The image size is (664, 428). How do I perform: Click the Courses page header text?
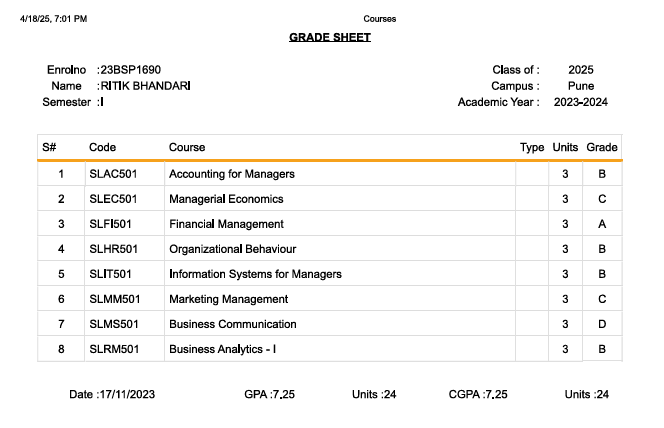pos(380,18)
